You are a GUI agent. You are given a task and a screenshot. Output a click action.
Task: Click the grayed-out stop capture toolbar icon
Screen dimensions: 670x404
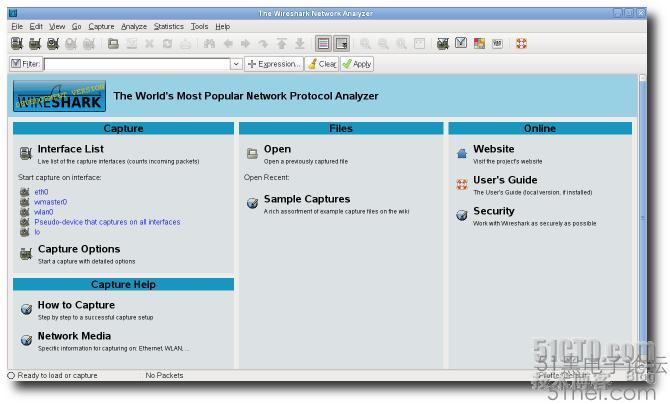(x=71, y=43)
